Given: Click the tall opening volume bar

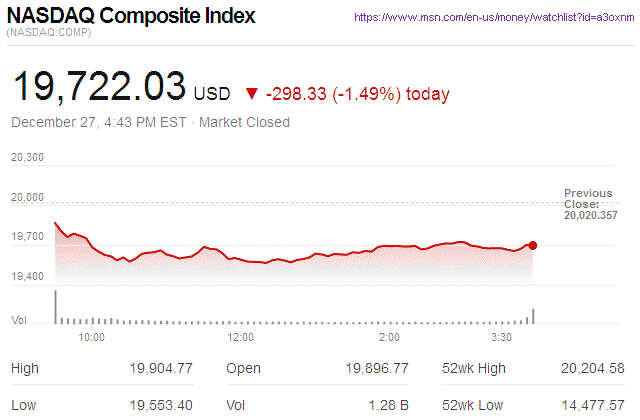Looking at the screenshot, I should 55,307.
